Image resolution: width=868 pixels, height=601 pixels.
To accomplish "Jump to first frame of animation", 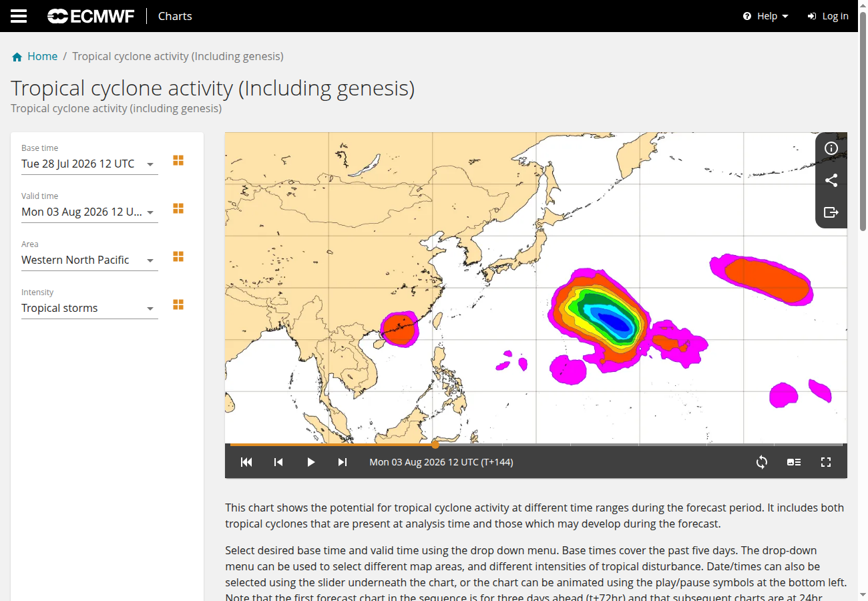I will click(246, 462).
